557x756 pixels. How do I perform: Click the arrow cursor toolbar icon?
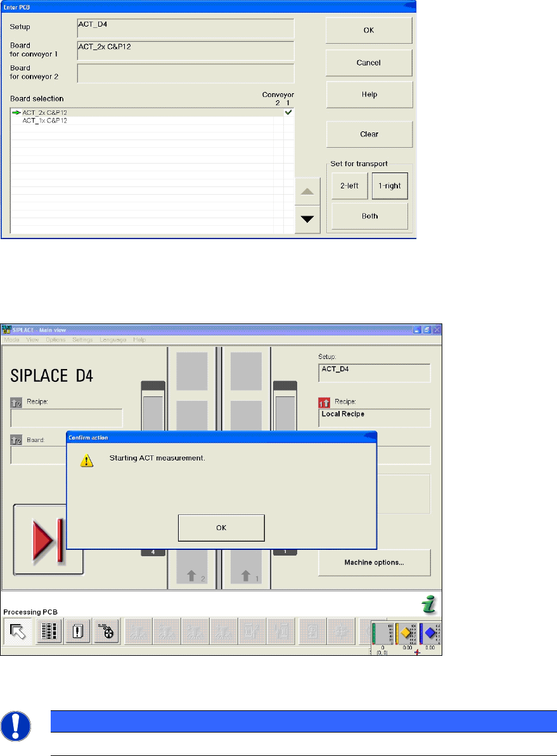click(x=18, y=631)
